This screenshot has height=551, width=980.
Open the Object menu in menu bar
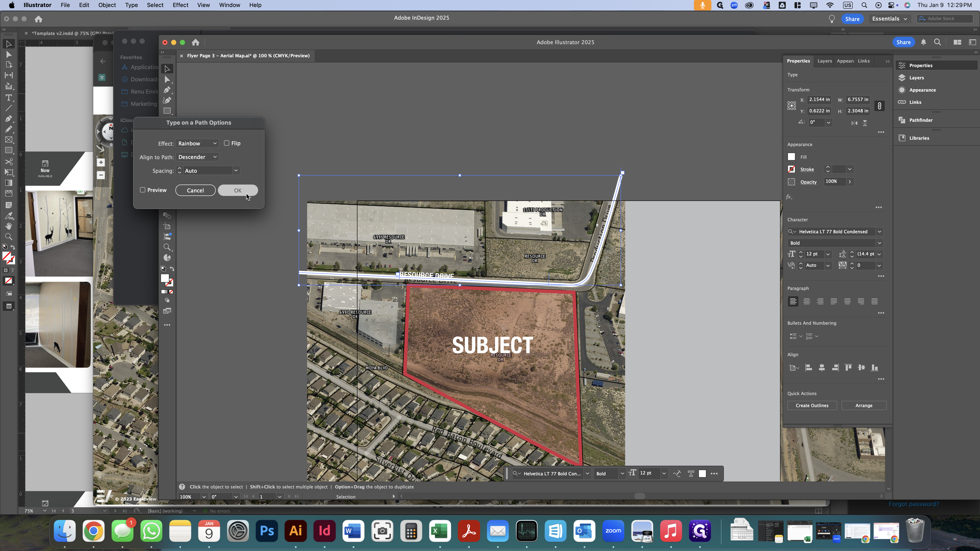click(x=107, y=5)
